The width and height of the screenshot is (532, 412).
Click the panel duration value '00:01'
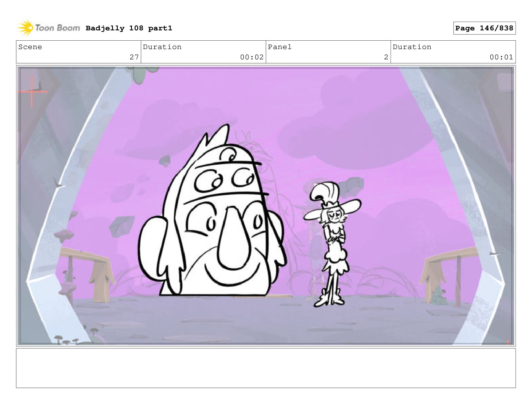coord(501,57)
